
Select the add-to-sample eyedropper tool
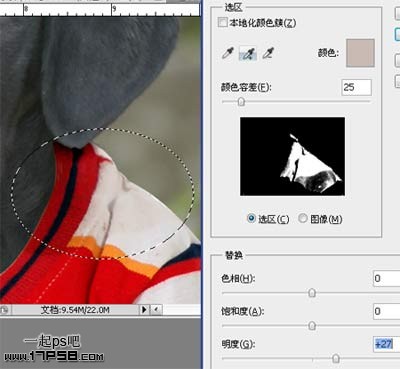pyautogui.click(x=248, y=53)
